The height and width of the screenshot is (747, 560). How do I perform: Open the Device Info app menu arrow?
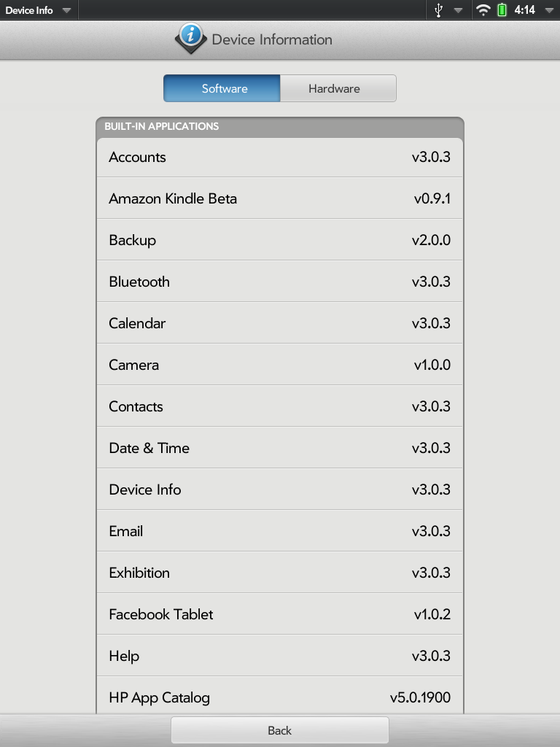click(x=66, y=10)
